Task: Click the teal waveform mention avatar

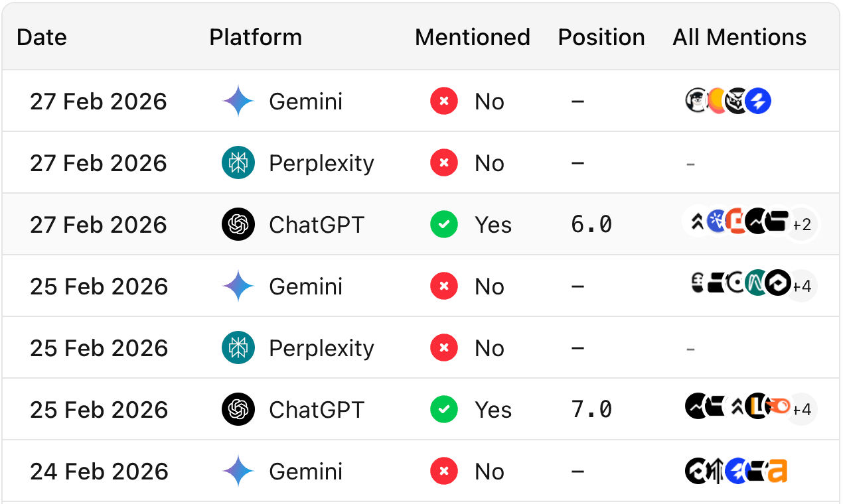Action: 755,281
